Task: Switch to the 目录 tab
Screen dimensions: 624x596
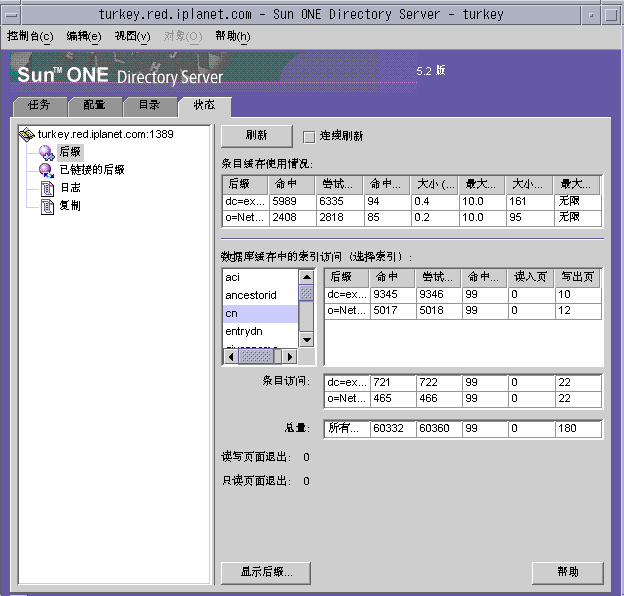Action: (x=149, y=105)
